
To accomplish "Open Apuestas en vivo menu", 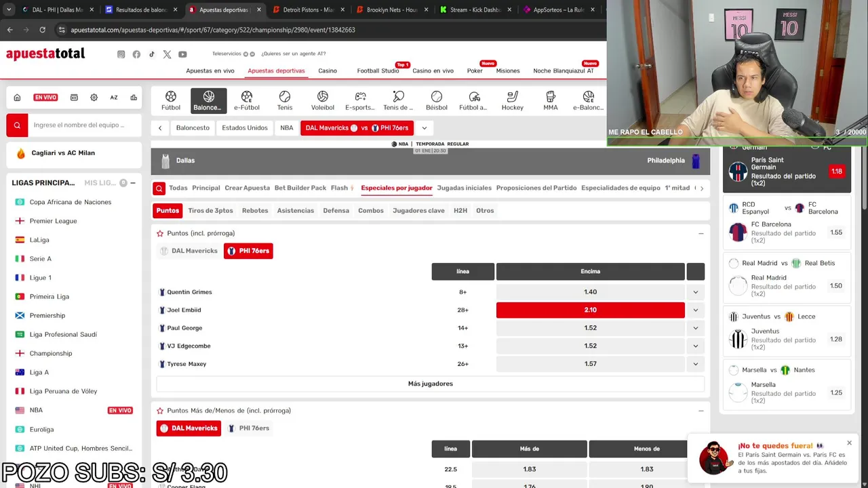I will coord(210,70).
